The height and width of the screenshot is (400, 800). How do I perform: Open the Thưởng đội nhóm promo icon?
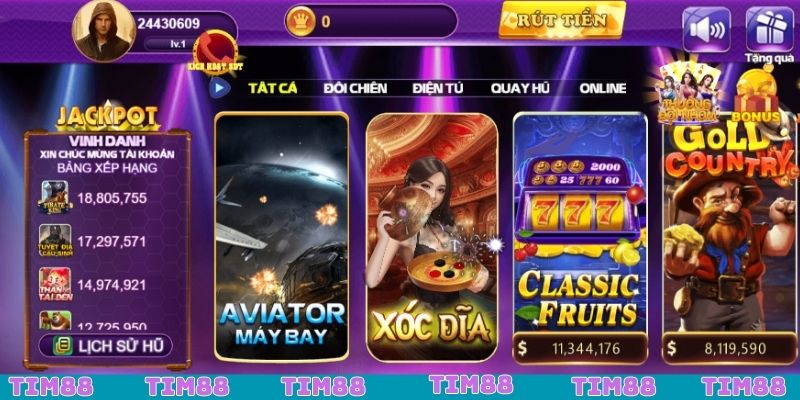[x=688, y=93]
